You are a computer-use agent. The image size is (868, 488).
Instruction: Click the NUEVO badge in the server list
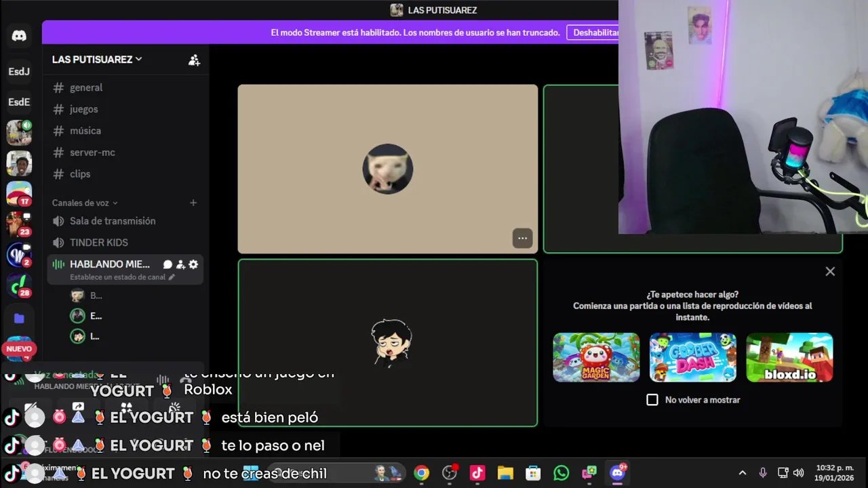click(x=19, y=349)
